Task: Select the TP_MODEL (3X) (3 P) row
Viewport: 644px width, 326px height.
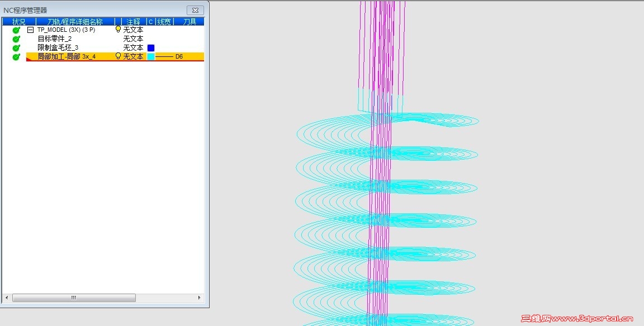Action: tap(66, 30)
